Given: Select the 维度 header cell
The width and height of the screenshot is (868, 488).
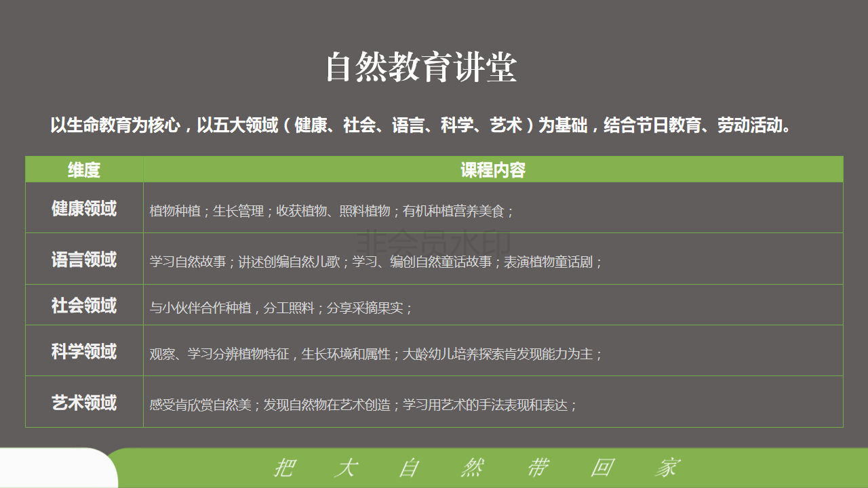Looking at the screenshot, I should [x=84, y=169].
